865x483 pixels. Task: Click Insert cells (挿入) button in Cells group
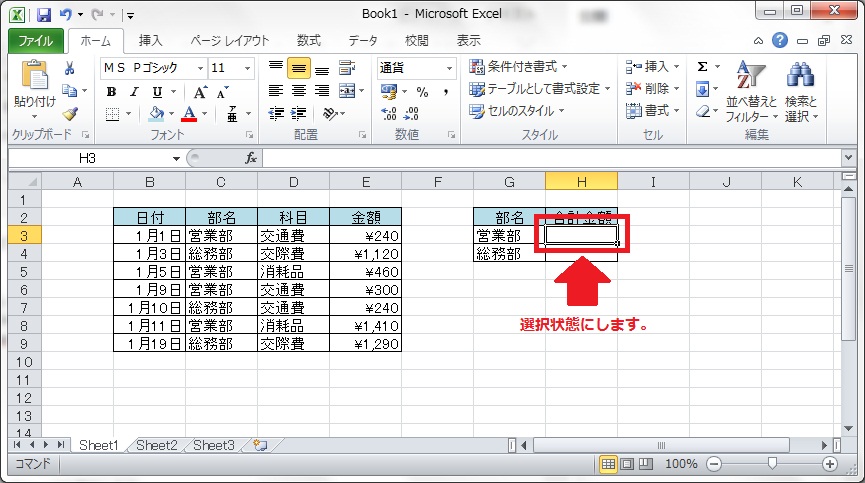coord(652,67)
